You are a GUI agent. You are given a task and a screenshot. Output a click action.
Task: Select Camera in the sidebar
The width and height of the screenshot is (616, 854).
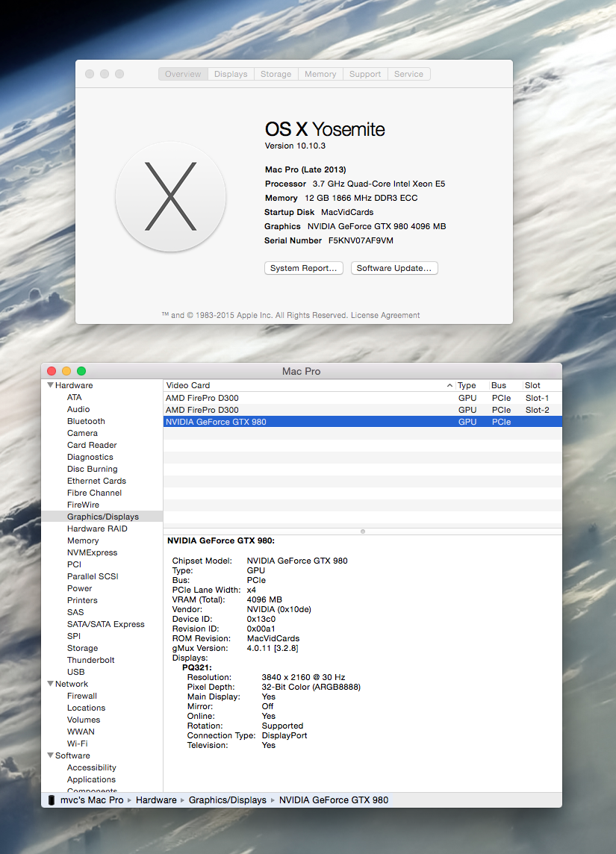82,434
